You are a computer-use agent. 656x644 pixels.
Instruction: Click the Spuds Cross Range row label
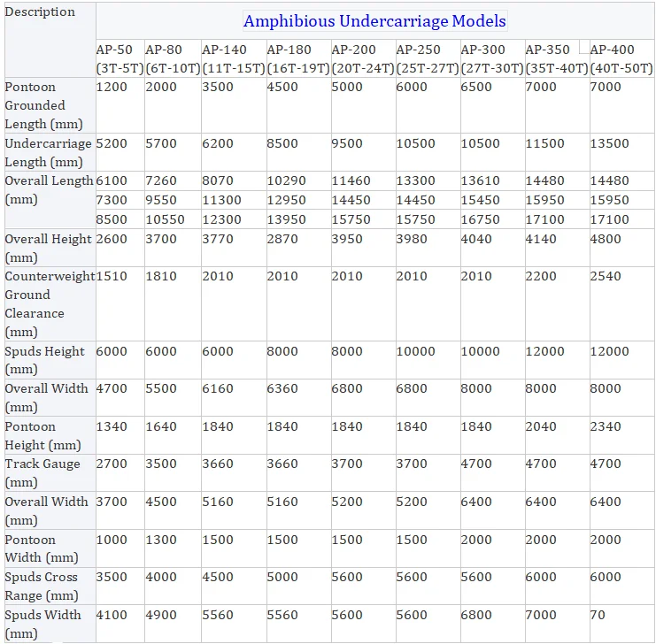42,586
